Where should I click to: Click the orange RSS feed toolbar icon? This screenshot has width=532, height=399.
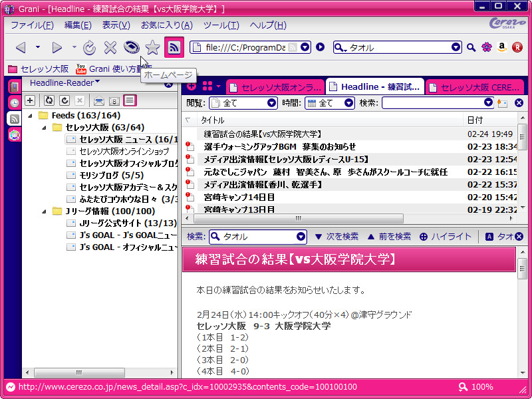(x=174, y=47)
